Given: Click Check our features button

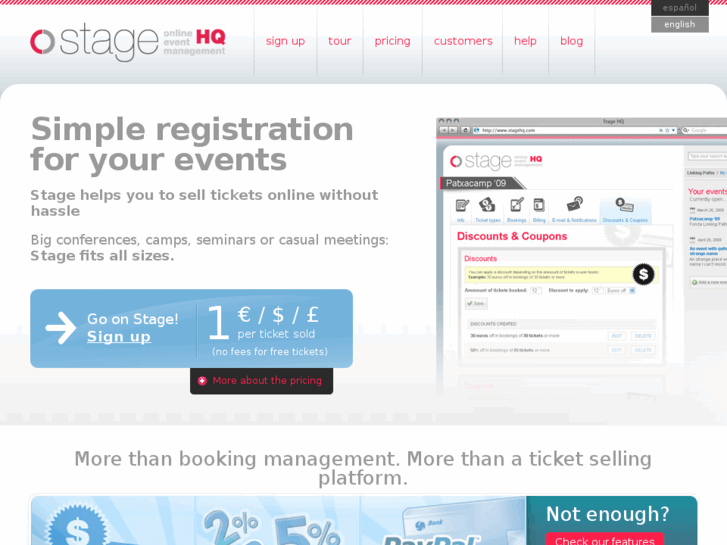Looking at the screenshot, I should [605, 539].
